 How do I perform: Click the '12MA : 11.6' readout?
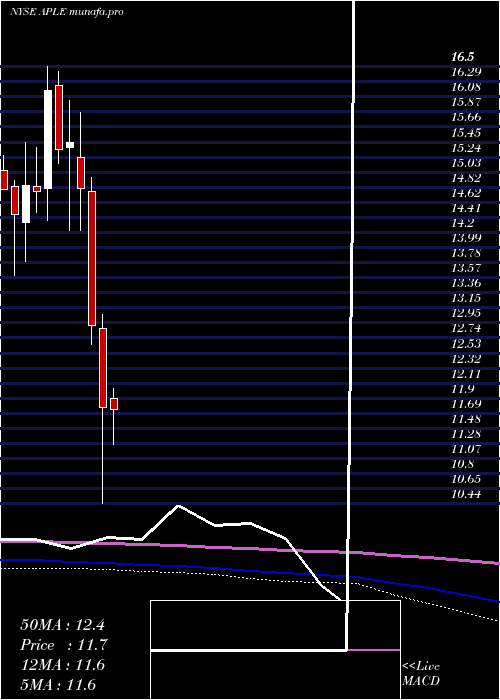[x=62, y=665]
